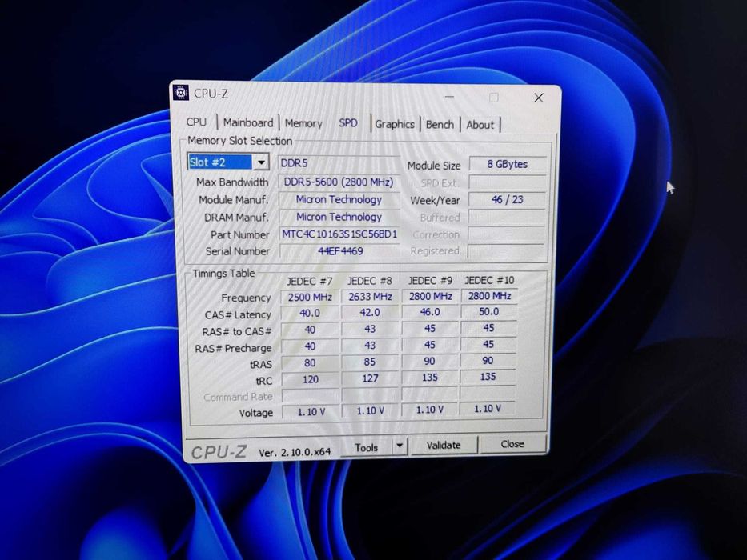Click the JEDEC #10 column header
The width and height of the screenshot is (747, 560).
tap(489, 280)
